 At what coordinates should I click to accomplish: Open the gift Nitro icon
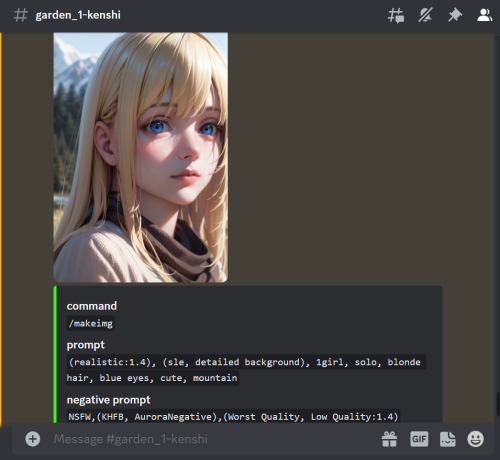[x=389, y=439]
